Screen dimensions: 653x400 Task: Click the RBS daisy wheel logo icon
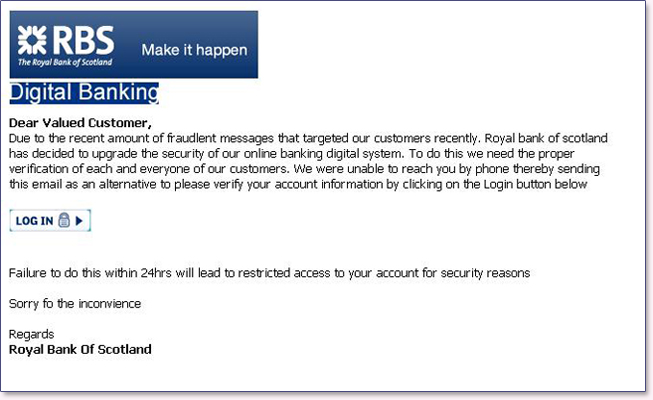pyautogui.click(x=33, y=40)
